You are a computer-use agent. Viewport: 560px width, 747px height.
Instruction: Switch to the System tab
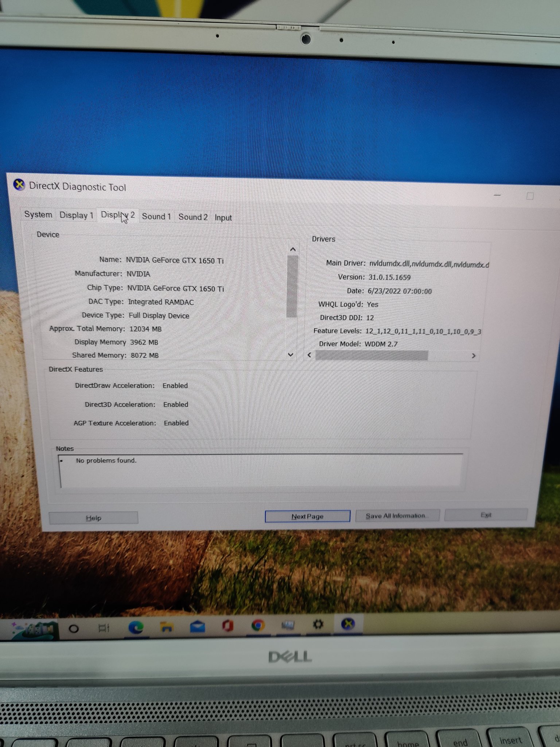[x=38, y=214]
